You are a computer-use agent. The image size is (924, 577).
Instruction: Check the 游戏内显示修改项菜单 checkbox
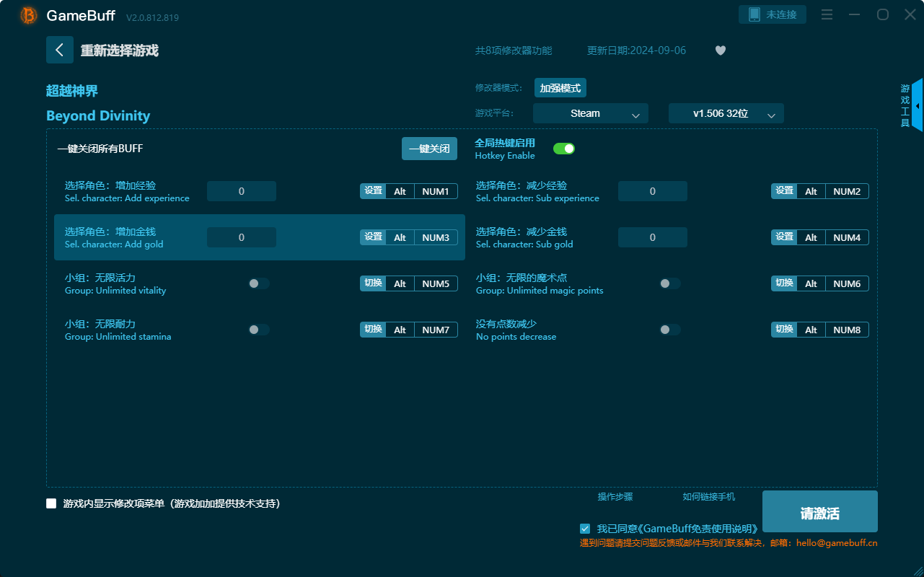(51, 503)
